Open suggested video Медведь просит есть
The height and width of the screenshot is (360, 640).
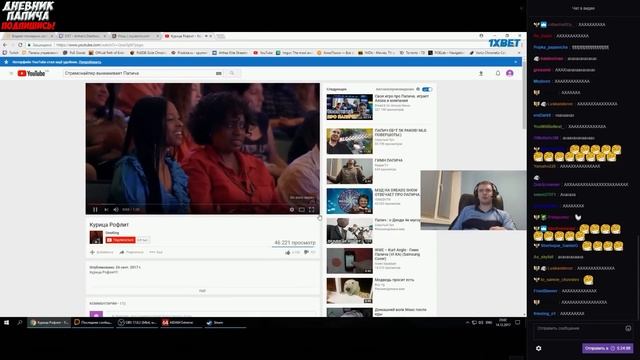point(350,291)
